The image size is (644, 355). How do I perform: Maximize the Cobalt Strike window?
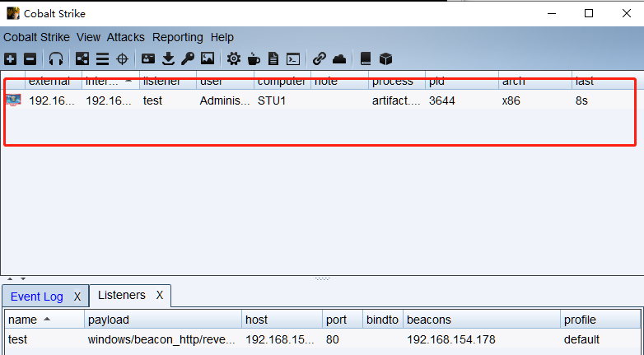[589, 13]
